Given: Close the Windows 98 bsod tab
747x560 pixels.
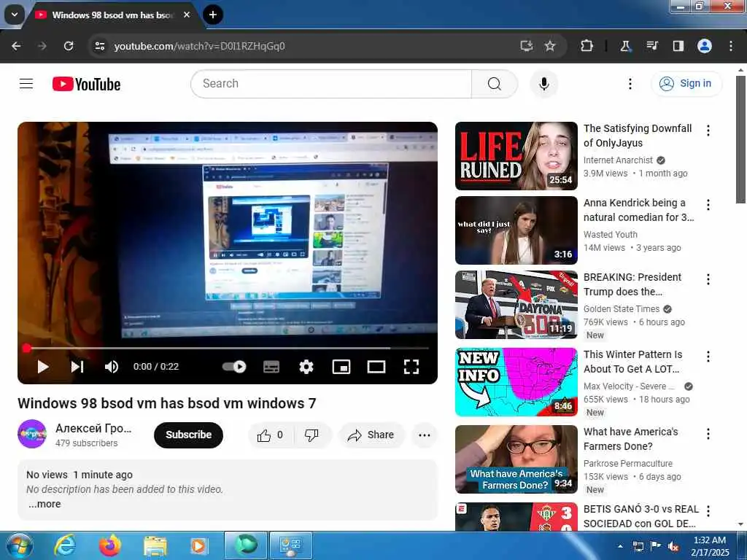Looking at the screenshot, I should 187,15.
